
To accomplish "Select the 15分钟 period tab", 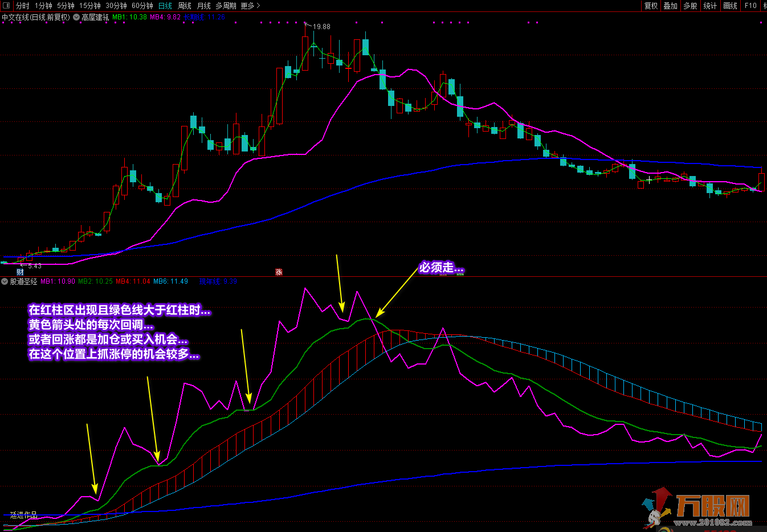I will point(90,6).
